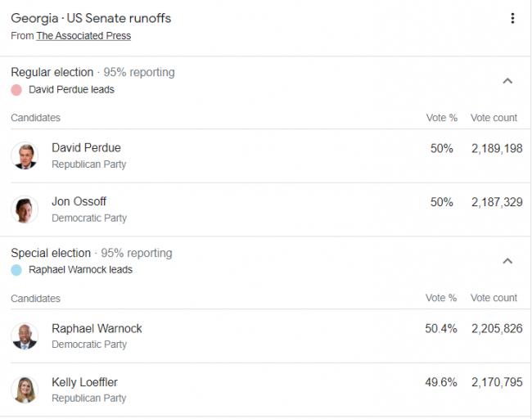Collapse the Special election section chevron
Image resolution: width=532 pixels, height=419 pixels.
coord(507,261)
